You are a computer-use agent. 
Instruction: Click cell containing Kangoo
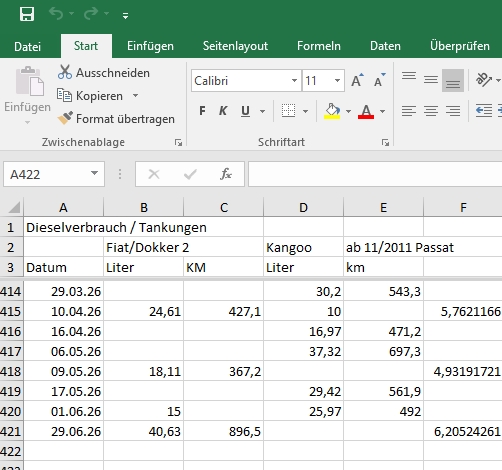303,247
